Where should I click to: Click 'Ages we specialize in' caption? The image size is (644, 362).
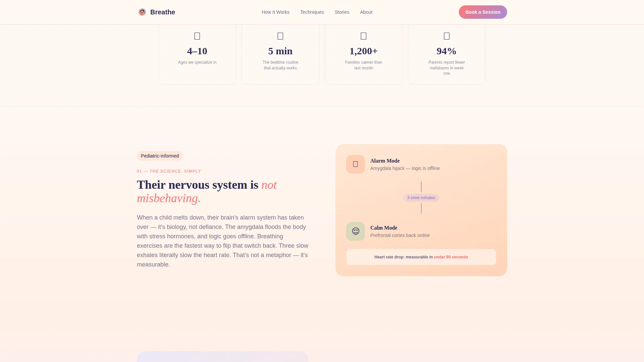[x=197, y=62]
